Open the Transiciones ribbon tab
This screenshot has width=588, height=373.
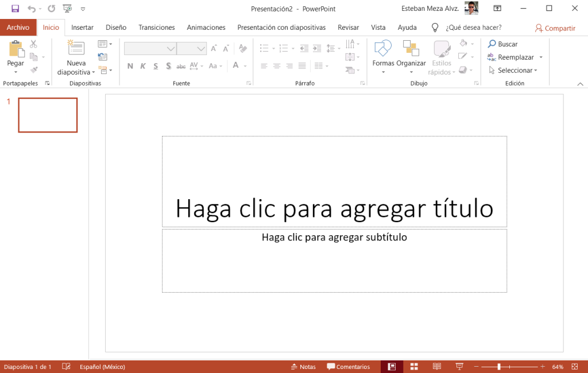point(157,27)
